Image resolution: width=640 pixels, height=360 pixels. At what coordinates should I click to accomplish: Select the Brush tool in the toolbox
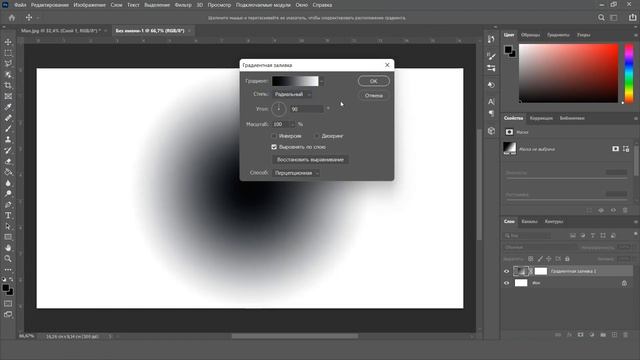pyautogui.click(x=8, y=129)
